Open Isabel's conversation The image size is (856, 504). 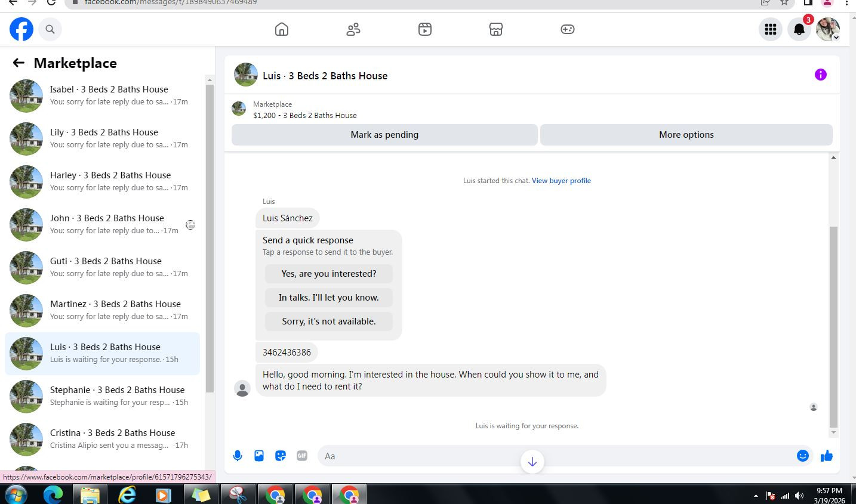coord(102,95)
